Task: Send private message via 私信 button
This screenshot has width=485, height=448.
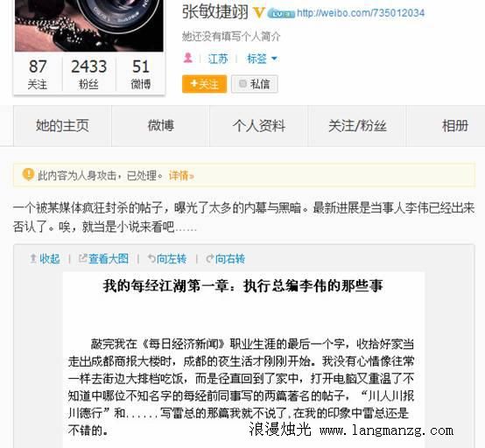Action: [x=255, y=84]
